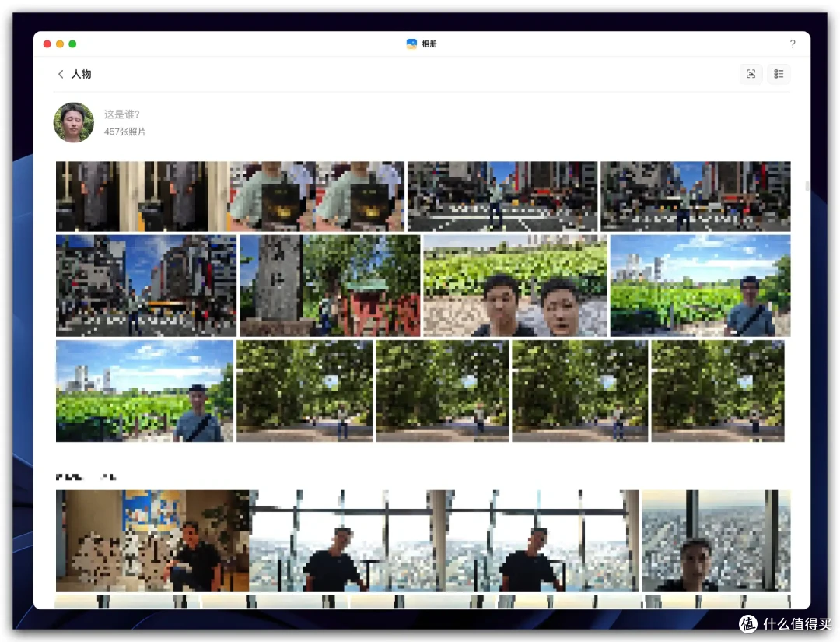
Task: Open the close-up face over city skyline photo
Action: tap(716, 541)
